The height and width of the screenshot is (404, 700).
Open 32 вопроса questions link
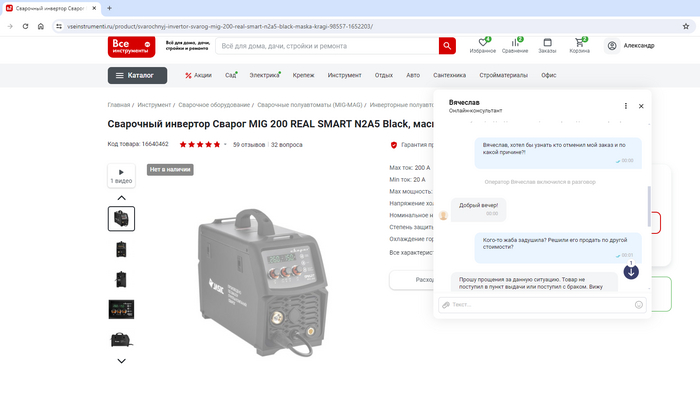287,145
